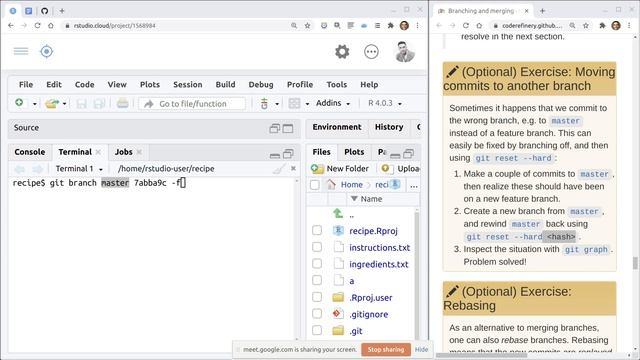Open the R 4.0.3 version dropdown
This screenshot has height=360, width=640.
(384, 103)
